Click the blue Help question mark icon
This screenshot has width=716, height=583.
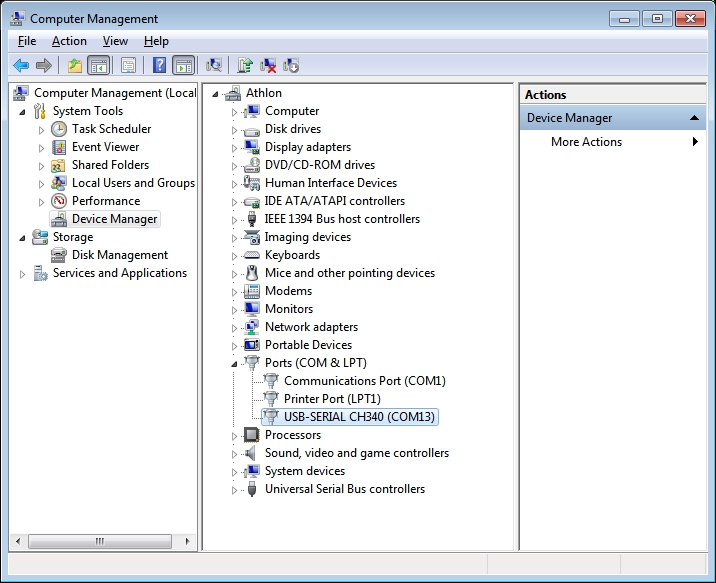(159, 66)
